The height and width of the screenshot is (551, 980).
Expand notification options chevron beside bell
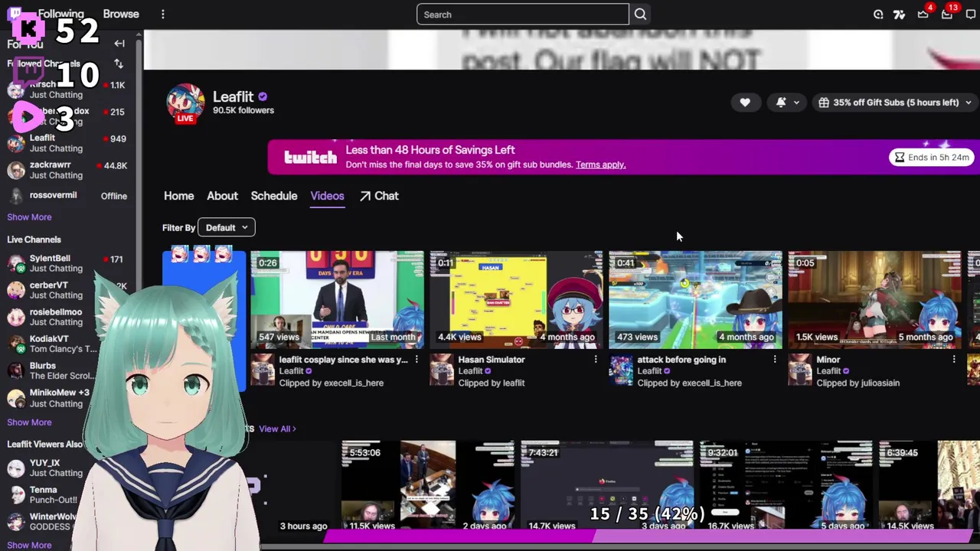click(796, 103)
